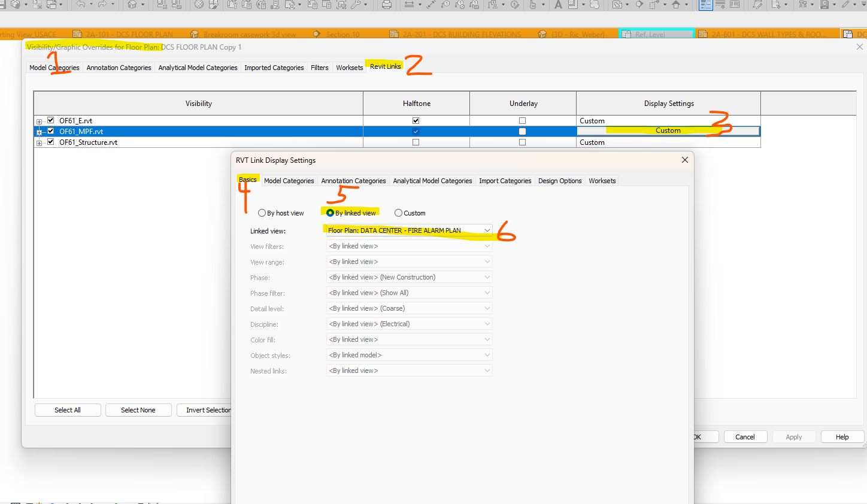Enable Underlay for OF61_E.rvt
This screenshot has width=867, height=504.
coord(523,121)
